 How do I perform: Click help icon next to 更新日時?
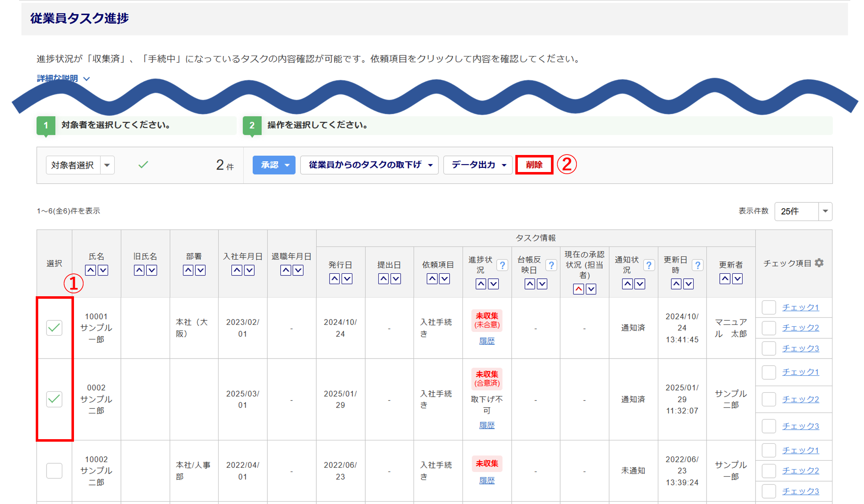697,265
